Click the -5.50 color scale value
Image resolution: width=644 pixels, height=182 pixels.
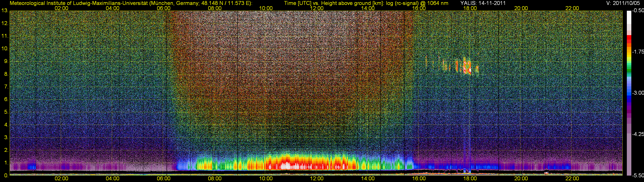click(638, 176)
